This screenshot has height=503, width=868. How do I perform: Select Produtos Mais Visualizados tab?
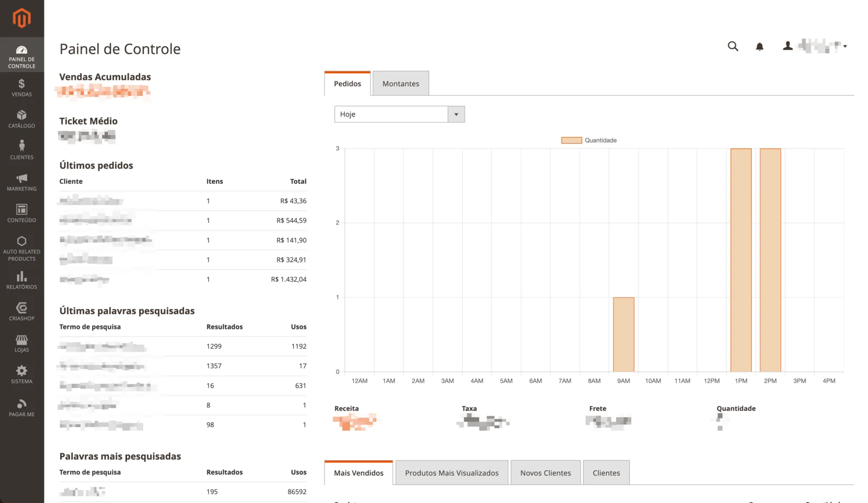click(451, 473)
